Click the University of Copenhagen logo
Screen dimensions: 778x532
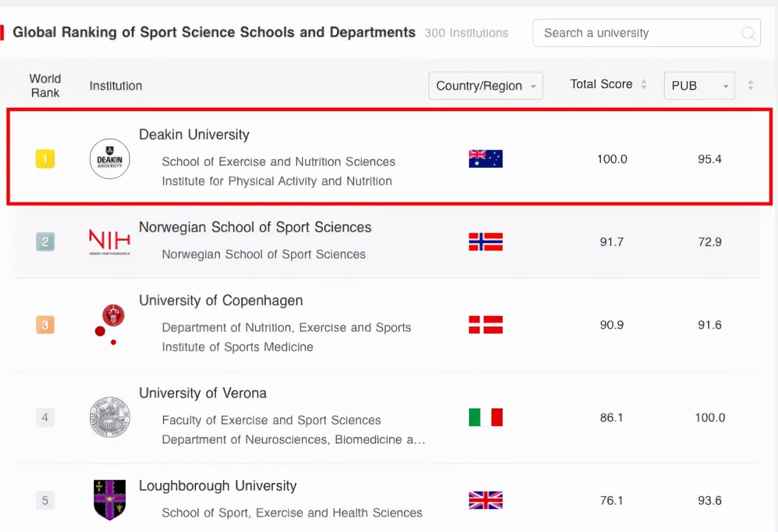110,323
